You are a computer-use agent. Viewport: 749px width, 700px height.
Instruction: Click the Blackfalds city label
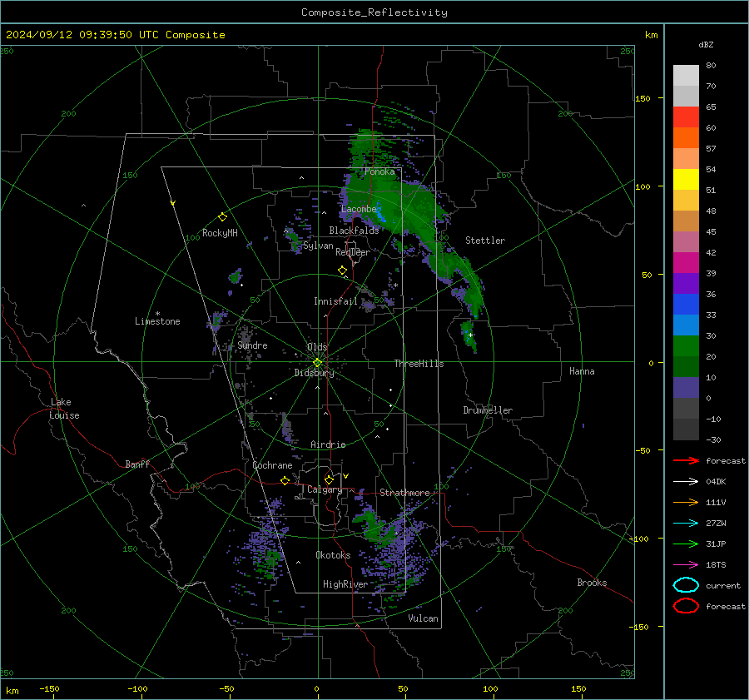click(354, 231)
